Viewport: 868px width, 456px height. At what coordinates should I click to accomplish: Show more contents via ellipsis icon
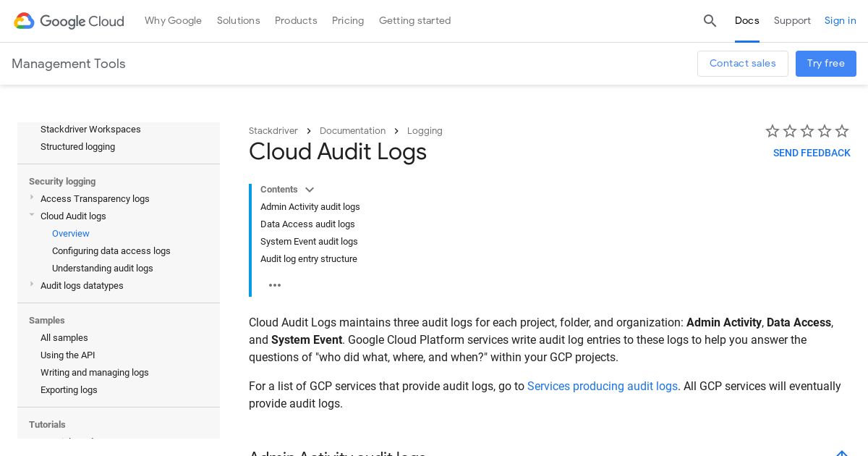(x=275, y=285)
